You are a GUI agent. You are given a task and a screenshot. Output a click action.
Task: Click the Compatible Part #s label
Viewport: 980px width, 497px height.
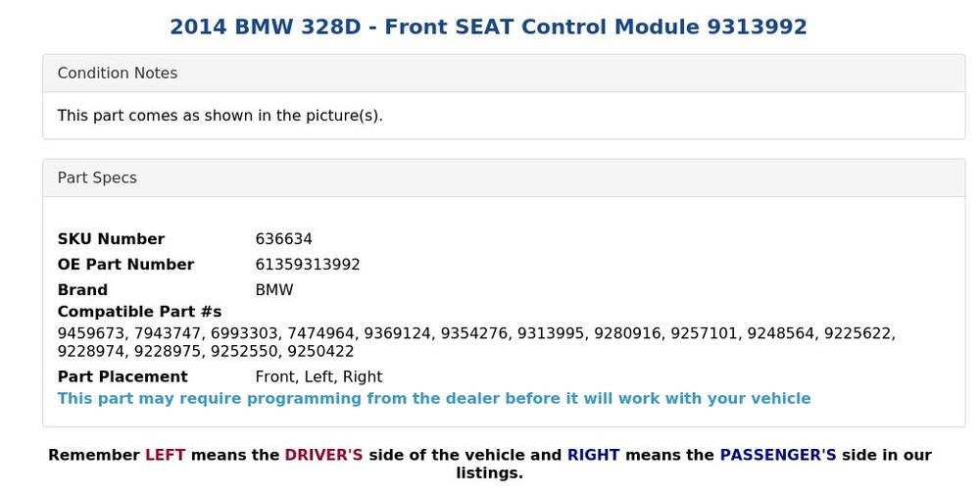139,312
